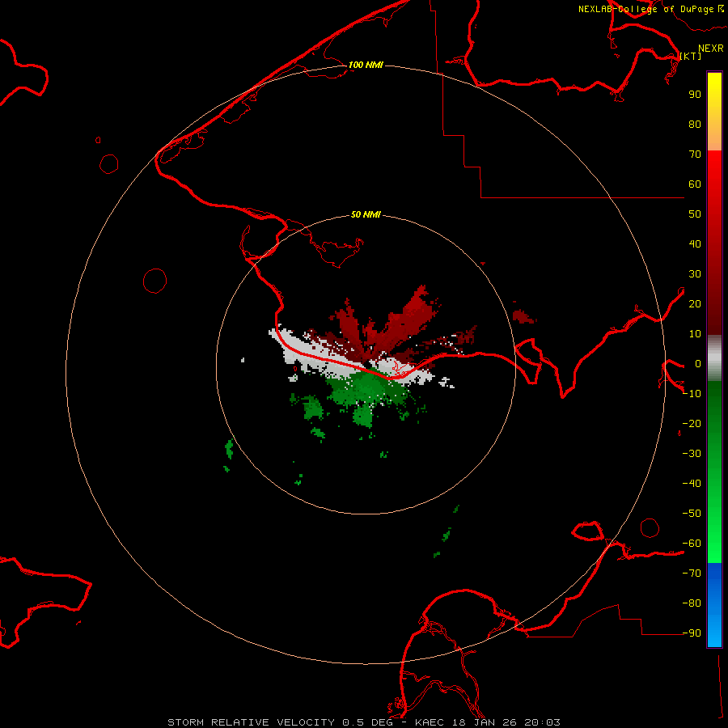Click the 70 value on the velocity scale
Image resolution: width=728 pixels, height=728 pixels.
[695, 154]
